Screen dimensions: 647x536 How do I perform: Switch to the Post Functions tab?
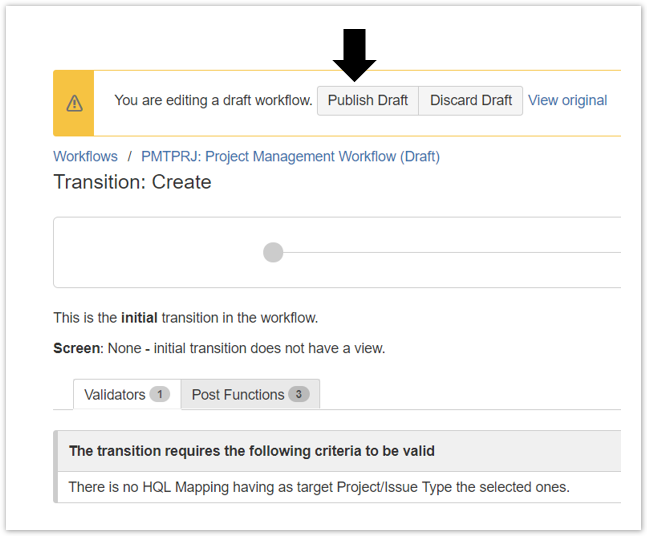[x=238, y=394]
